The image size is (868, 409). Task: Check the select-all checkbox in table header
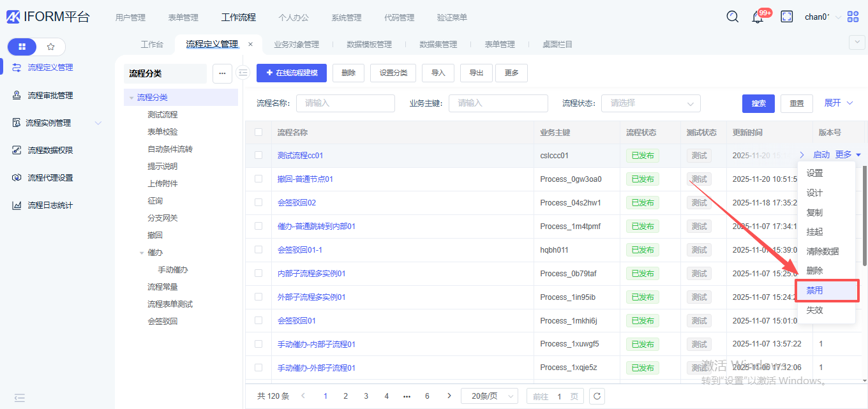click(x=258, y=133)
